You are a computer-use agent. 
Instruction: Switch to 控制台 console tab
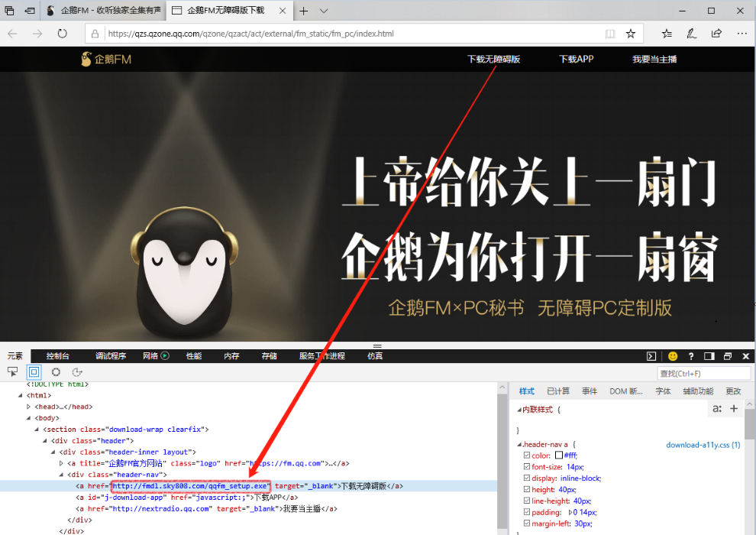pos(58,356)
